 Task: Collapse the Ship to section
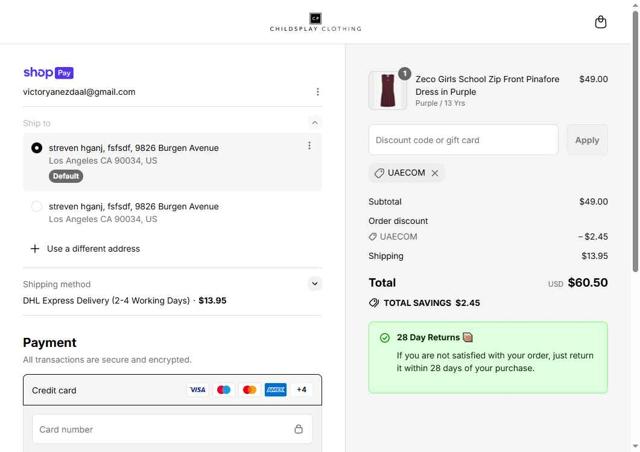pos(315,123)
